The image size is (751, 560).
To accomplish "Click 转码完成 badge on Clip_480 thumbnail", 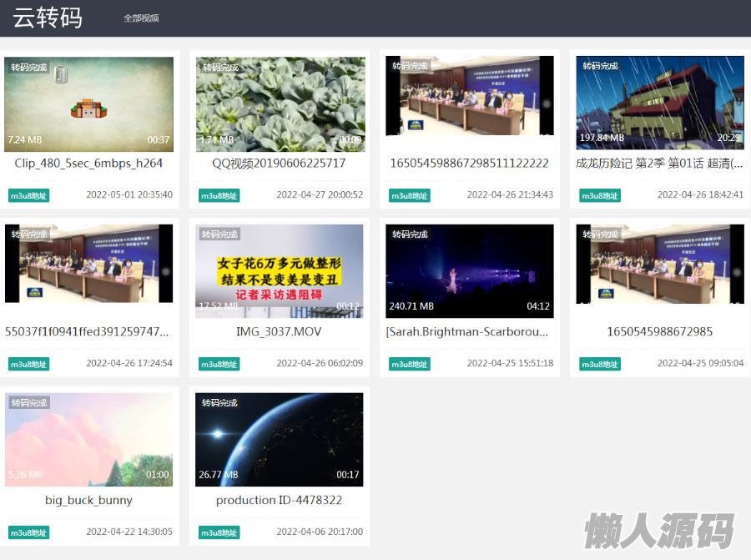I will tap(28, 67).
